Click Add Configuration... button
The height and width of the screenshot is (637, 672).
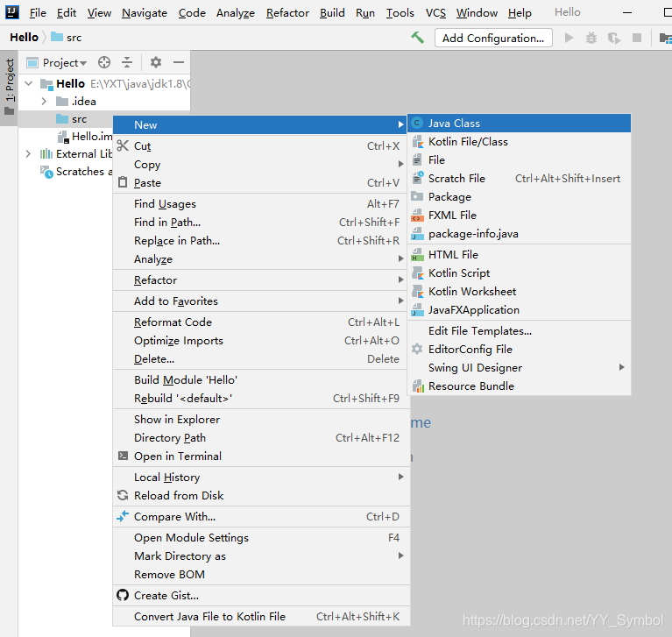493,38
